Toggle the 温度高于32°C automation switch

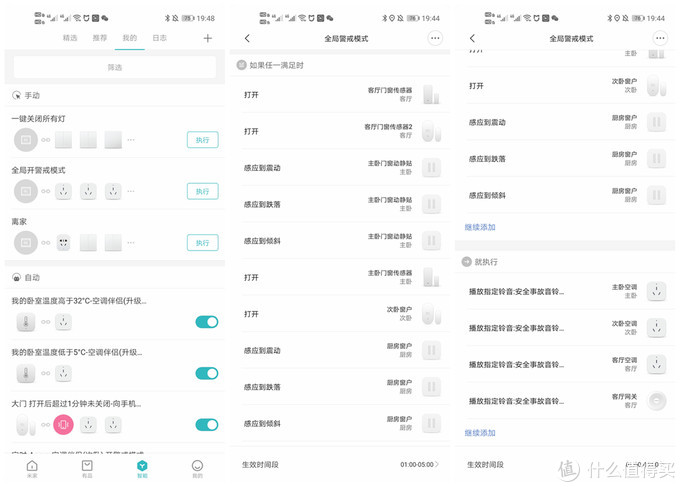(x=207, y=322)
